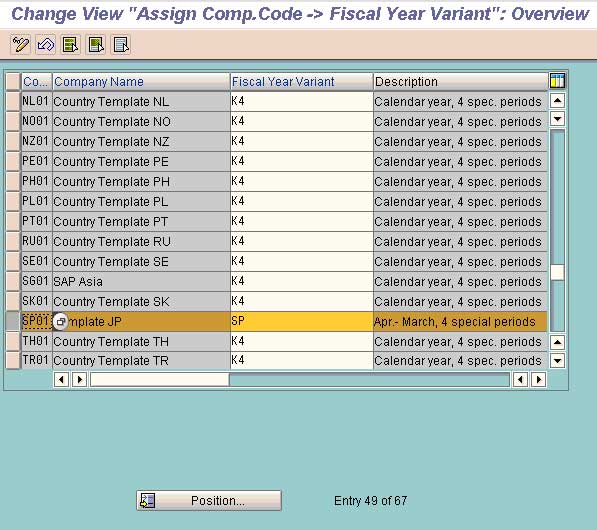
Task: Toggle row selector for NL01
Action: pyautogui.click(x=13, y=101)
